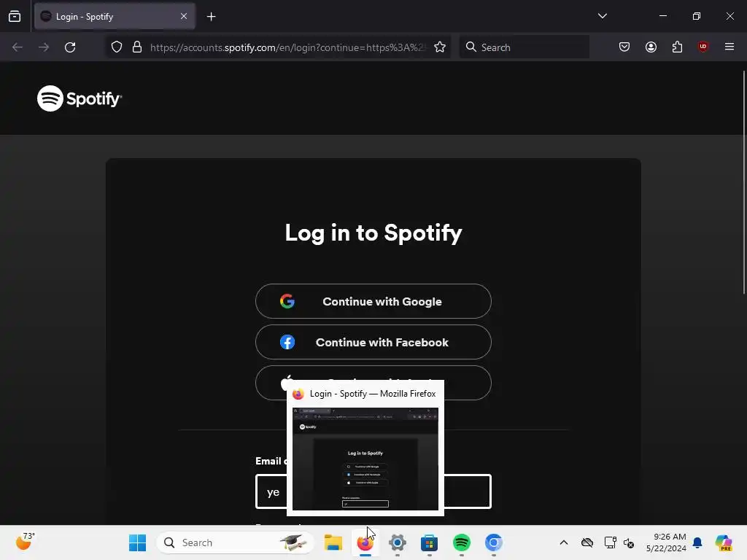This screenshot has height=560, width=747.
Task: Go forward one page
Action: tap(44, 47)
